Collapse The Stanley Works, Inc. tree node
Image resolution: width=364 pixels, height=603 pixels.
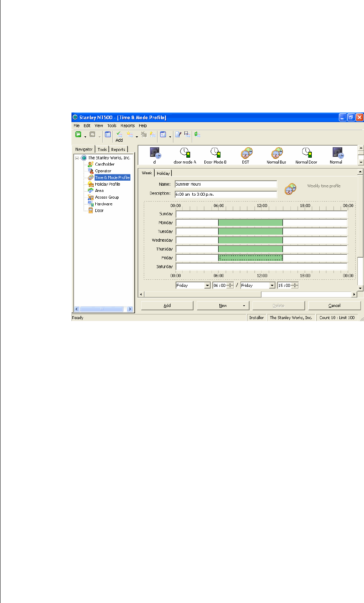click(x=77, y=158)
